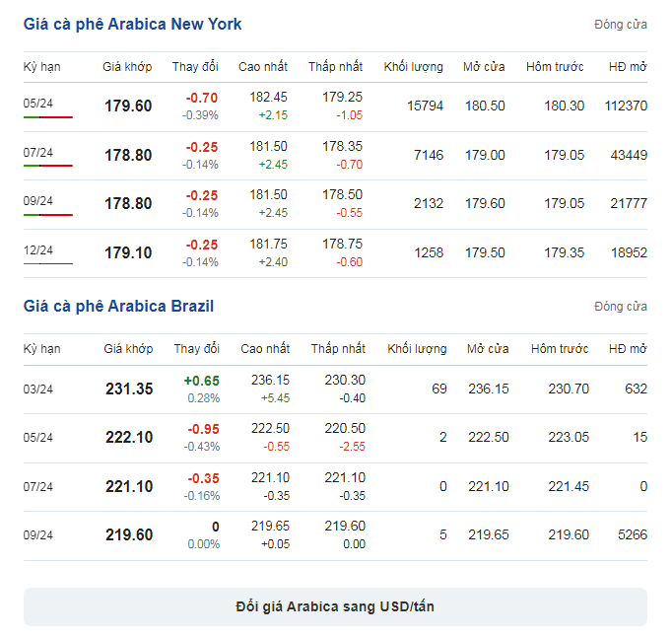The height and width of the screenshot is (637, 672).
Task: Click the Đổi giá Arabica sang USD/tấn button
Action: coord(335,606)
